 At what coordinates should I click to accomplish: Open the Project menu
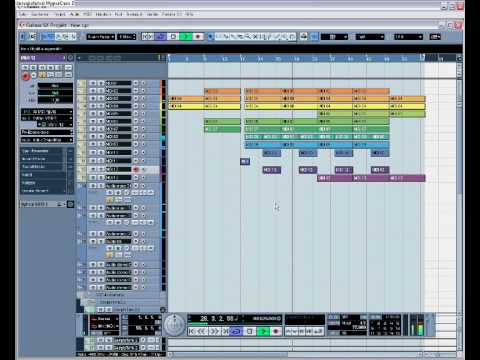point(60,14)
